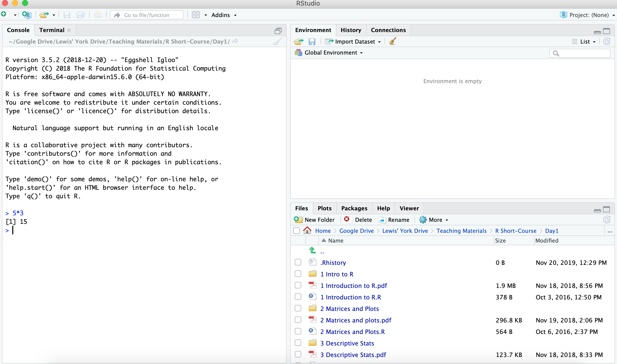Check the checkbox next to 1 Introduction to R.R

coord(298,297)
